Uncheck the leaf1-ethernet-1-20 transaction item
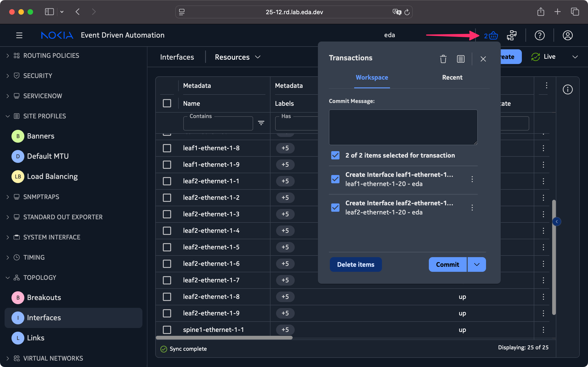588x367 pixels. 335,179
